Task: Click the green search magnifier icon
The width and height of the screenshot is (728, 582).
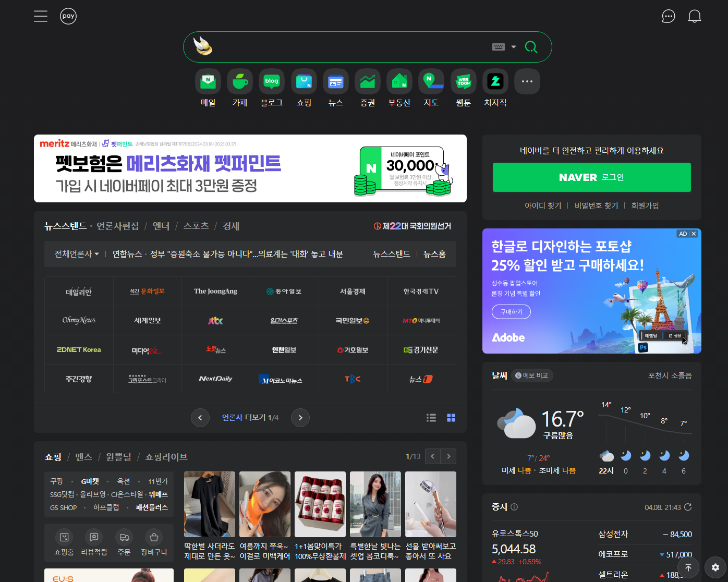Action: point(531,47)
